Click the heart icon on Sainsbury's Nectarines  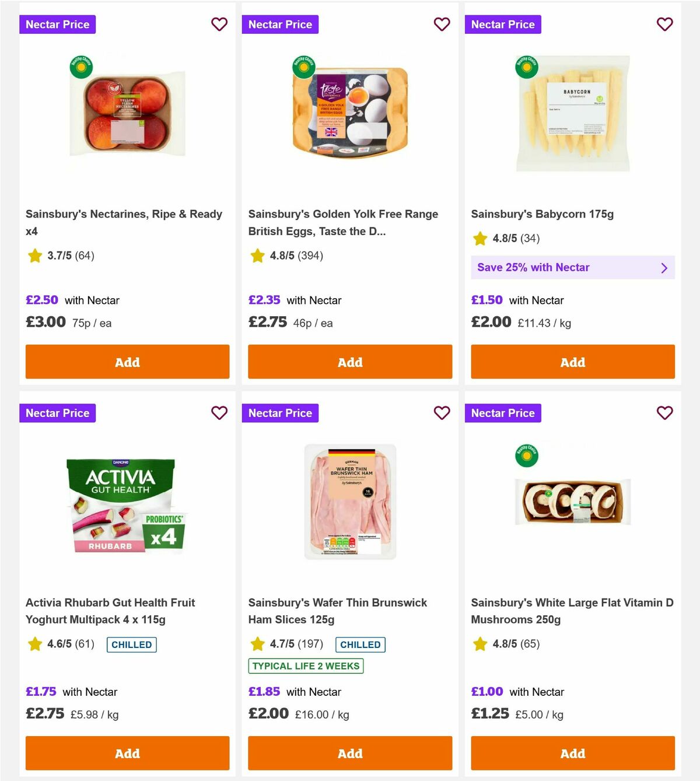pos(219,24)
